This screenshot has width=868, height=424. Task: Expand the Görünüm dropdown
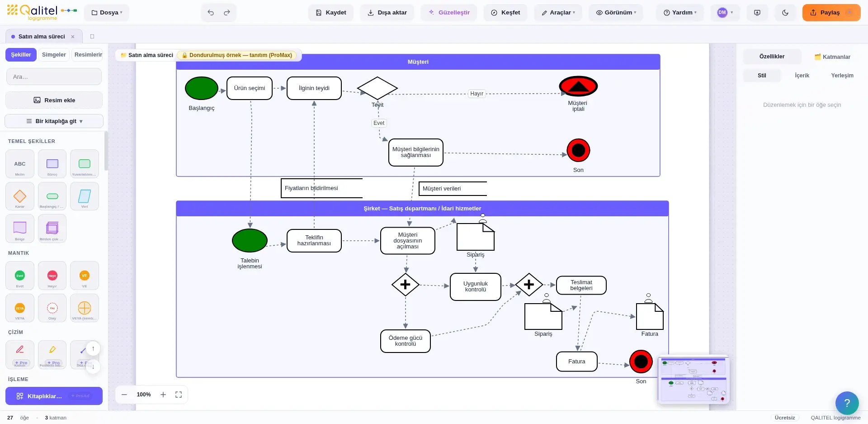tap(616, 13)
